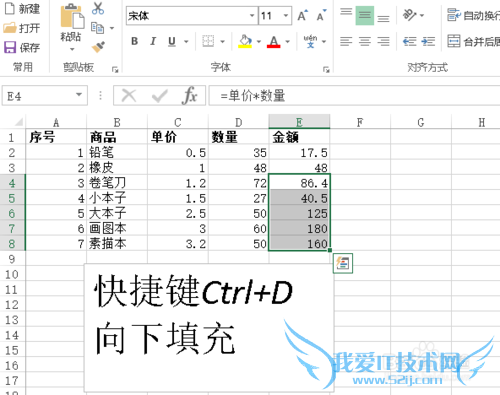Decrease indent icon

click(x=409, y=41)
